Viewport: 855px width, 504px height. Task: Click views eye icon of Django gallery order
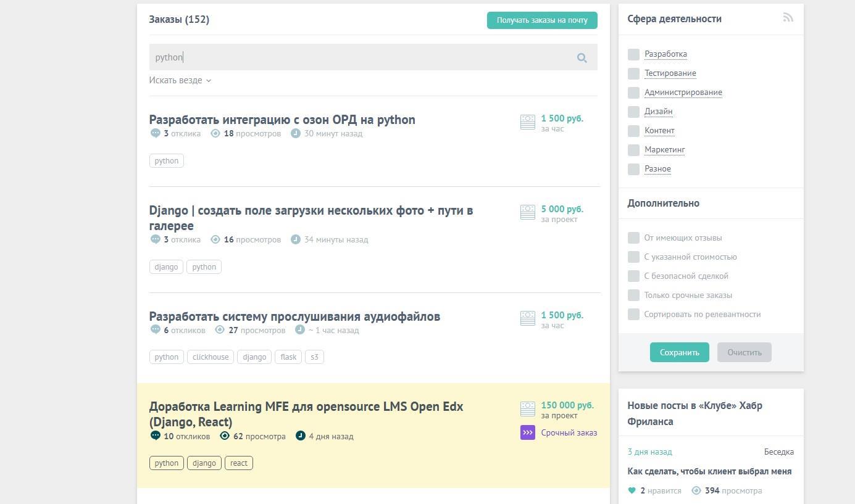[x=215, y=239]
